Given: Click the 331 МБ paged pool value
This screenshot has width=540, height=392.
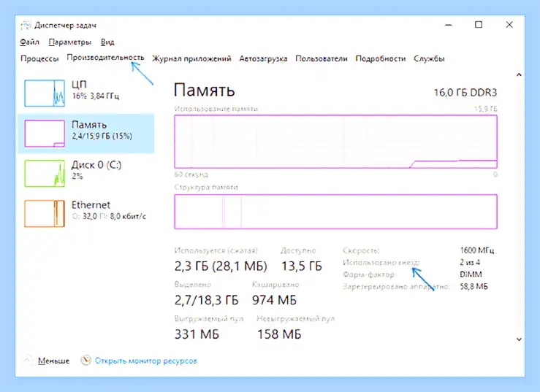Looking at the screenshot, I should coord(197,334).
